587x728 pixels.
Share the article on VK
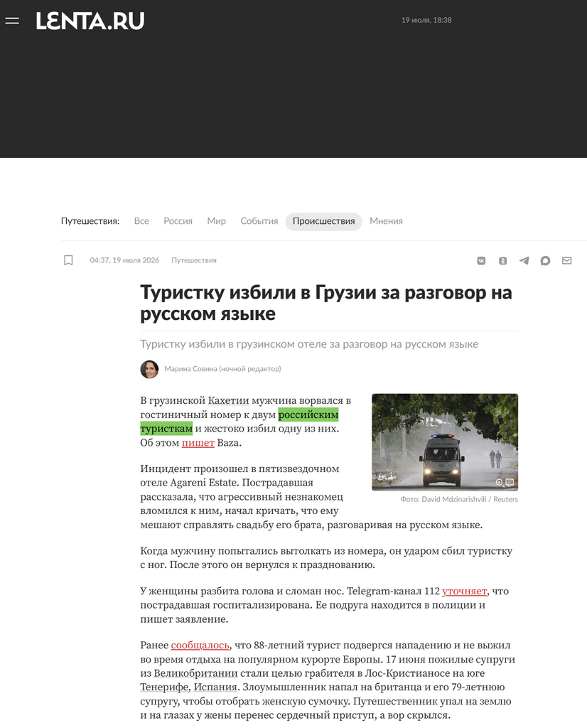click(x=481, y=260)
